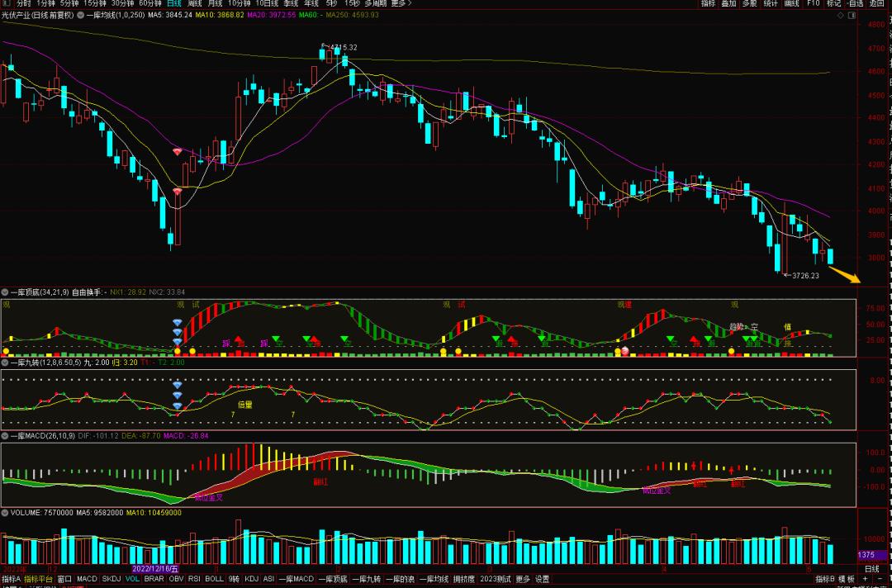Switch to 分时 time-sharing chart

point(24,3)
